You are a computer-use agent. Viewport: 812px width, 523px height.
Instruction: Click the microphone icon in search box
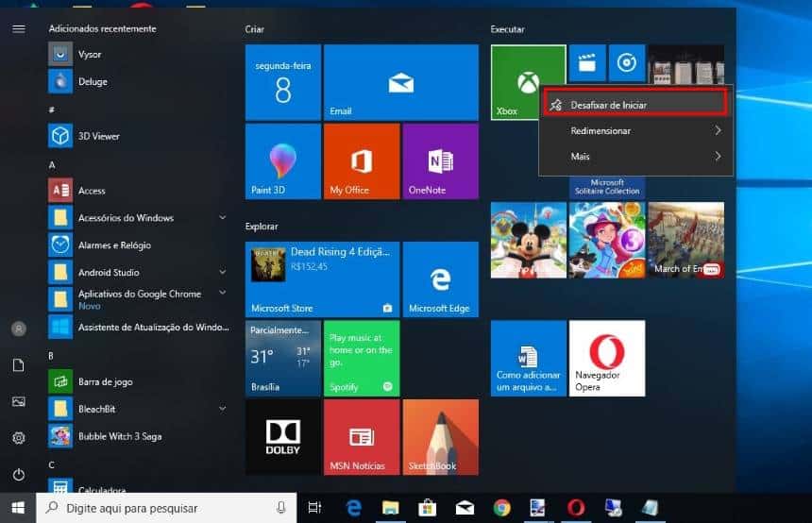(x=281, y=508)
